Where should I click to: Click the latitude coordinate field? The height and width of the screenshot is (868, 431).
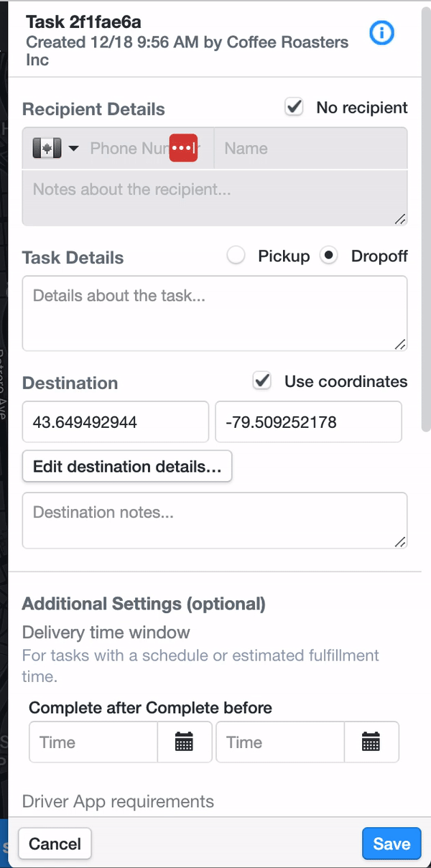116,421
